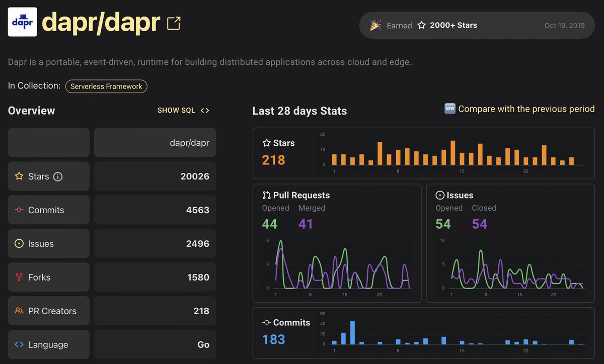The width and height of the screenshot is (604, 364).
Task: Click the code brackets icon beside SHOW SQL
Action: pos(205,110)
